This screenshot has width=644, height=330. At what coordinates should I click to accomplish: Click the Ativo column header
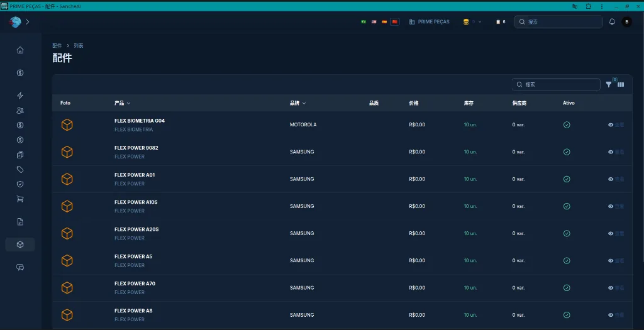(x=569, y=103)
